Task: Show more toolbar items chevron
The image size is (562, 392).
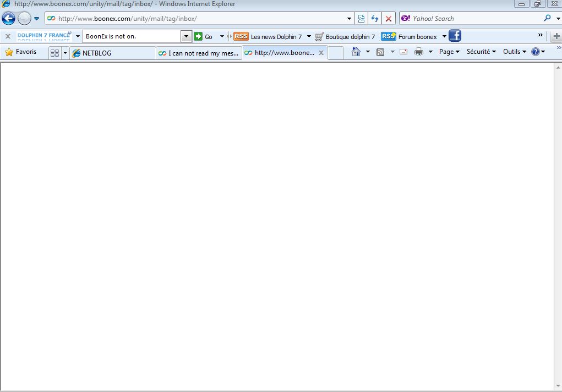Action: point(541,35)
